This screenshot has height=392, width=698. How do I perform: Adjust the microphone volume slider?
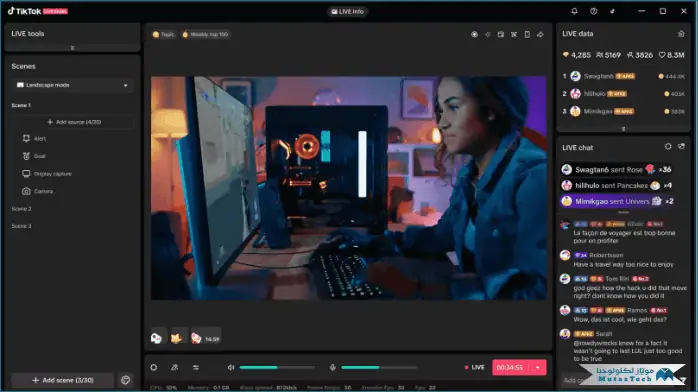pyautogui.click(x=379, y=368)
